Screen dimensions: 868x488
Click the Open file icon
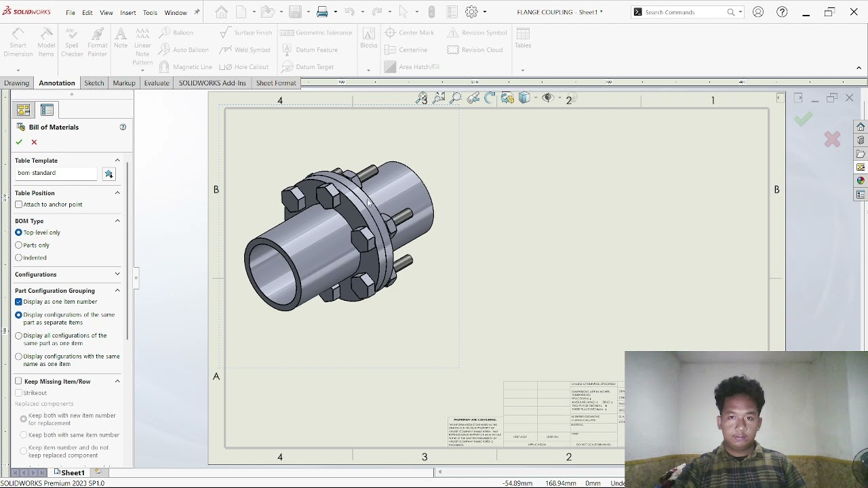(267, 12)
